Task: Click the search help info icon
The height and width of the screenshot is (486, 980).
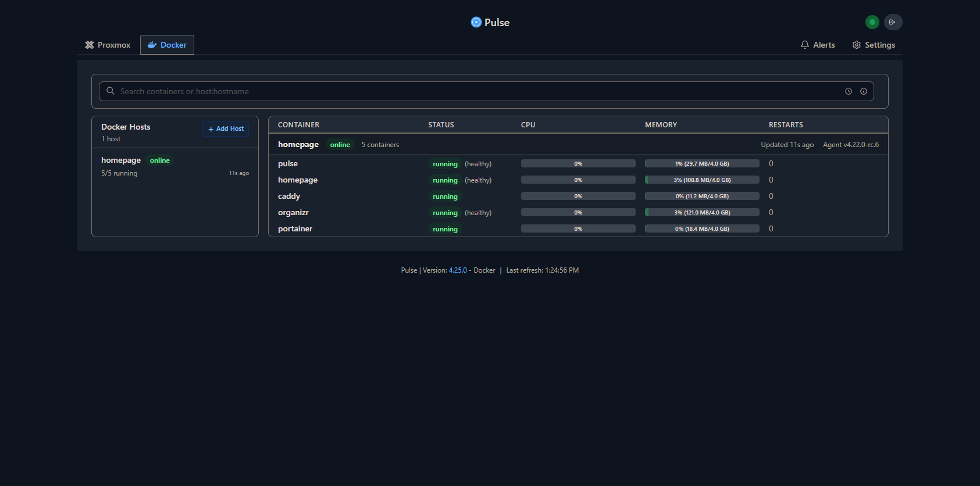Action: click(864, 91)
